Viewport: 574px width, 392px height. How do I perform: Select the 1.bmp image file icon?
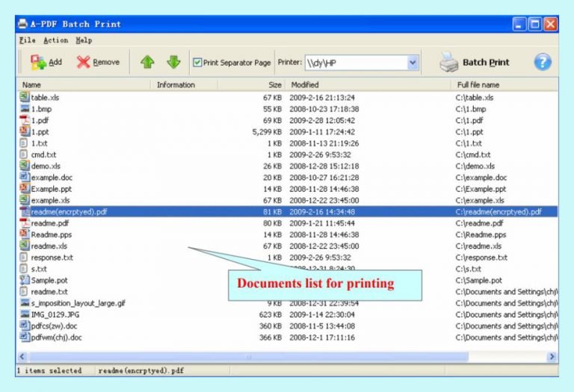(x=24, y=108)
